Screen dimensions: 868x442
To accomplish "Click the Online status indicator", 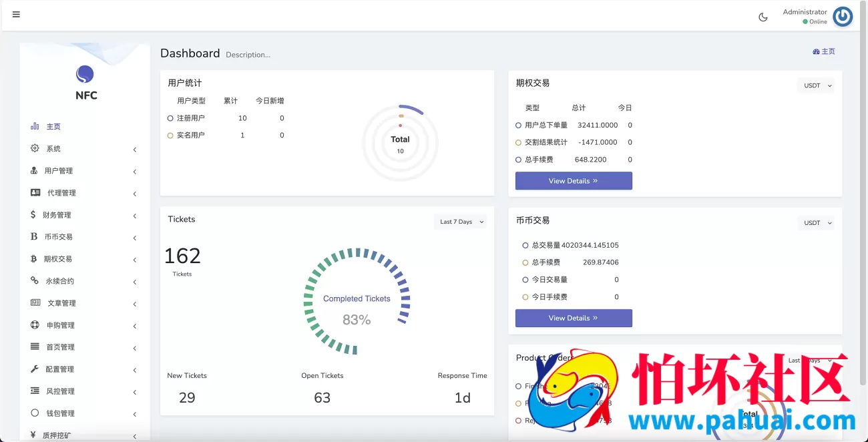I will [815, 21].
